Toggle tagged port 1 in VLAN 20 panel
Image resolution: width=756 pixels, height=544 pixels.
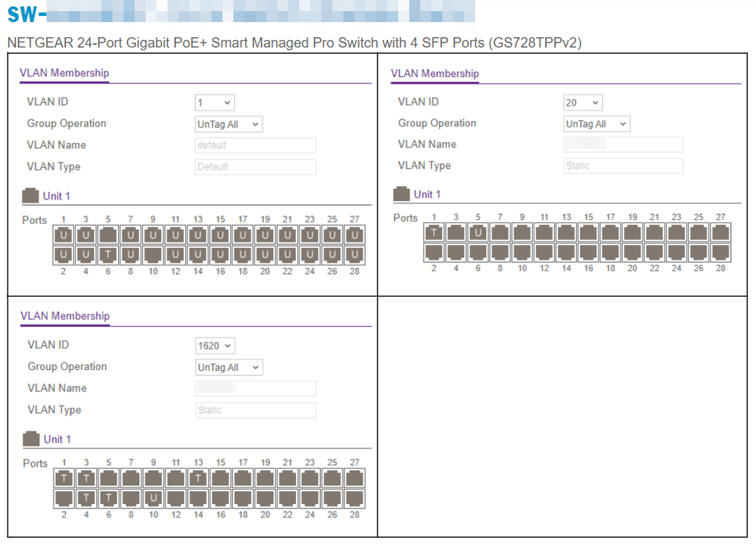pyautogui.click(x=434, y=233)
